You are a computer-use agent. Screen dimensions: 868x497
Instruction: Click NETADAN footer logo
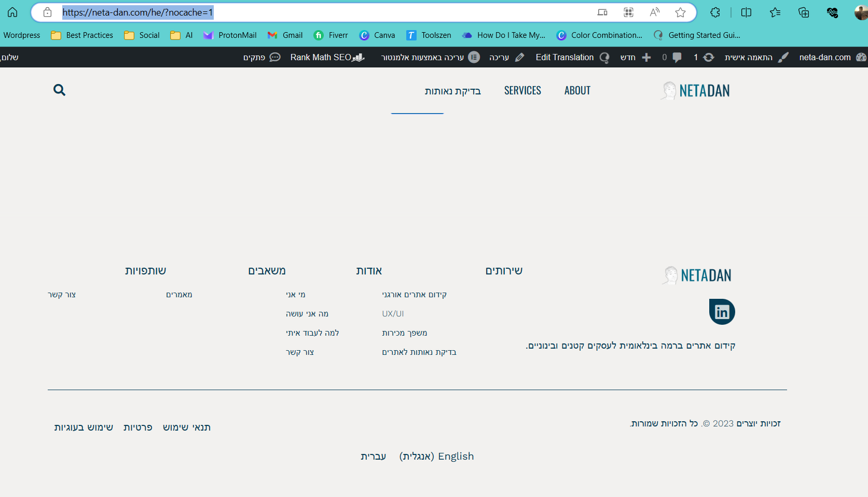pyautogui.click(x=696, y=275)
